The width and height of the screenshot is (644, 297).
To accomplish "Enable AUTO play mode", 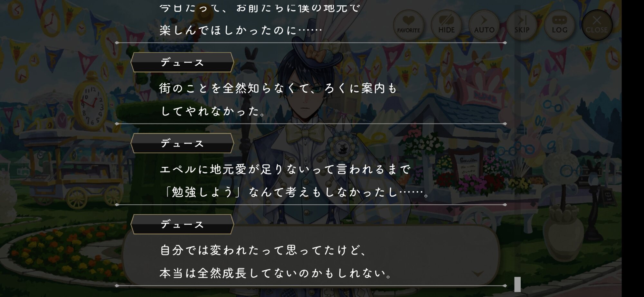I will tap(484, 25).
